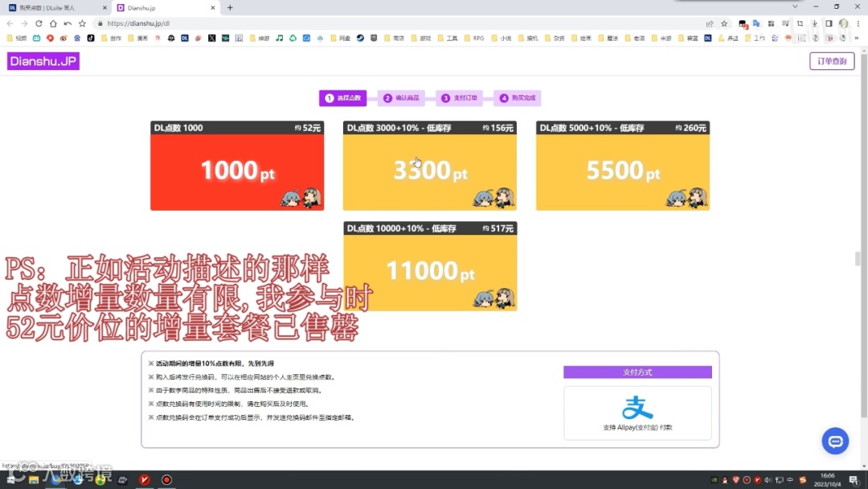
Task: Open the browser three-dot menu
Action: coord(858,23)
